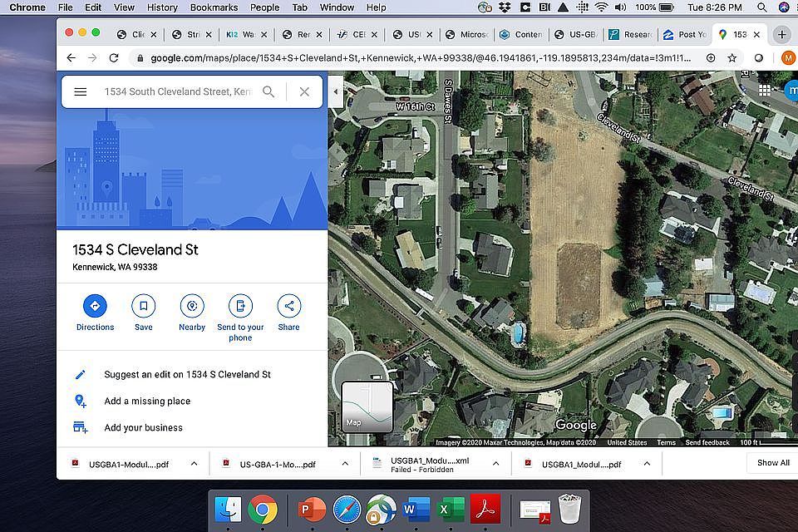Image resolution: width=798 pixels, height=532 pixels.
Task: Click Send feedback on map footer
Action: [x=707, y=442]
